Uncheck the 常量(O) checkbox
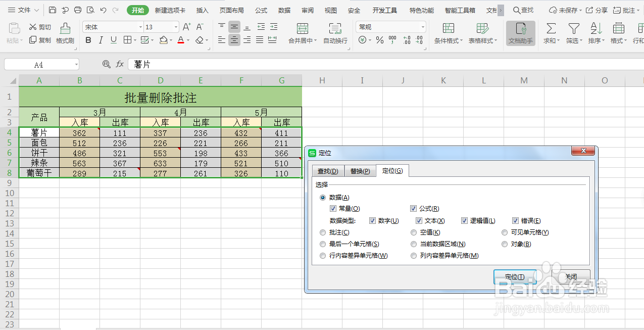Viewport: 644px width, 330px height. pos(333,209)
